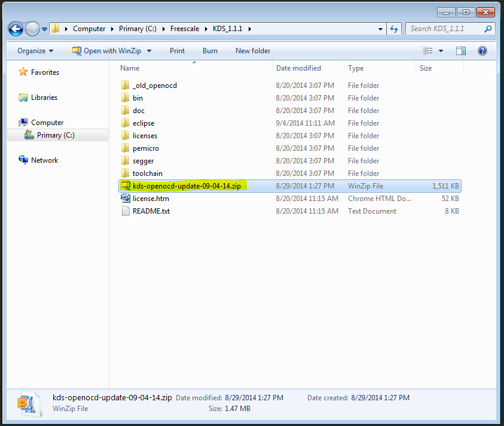Screen dimensions: 504x426
Task: Select the pemicro folder icon
Action: 126,148
